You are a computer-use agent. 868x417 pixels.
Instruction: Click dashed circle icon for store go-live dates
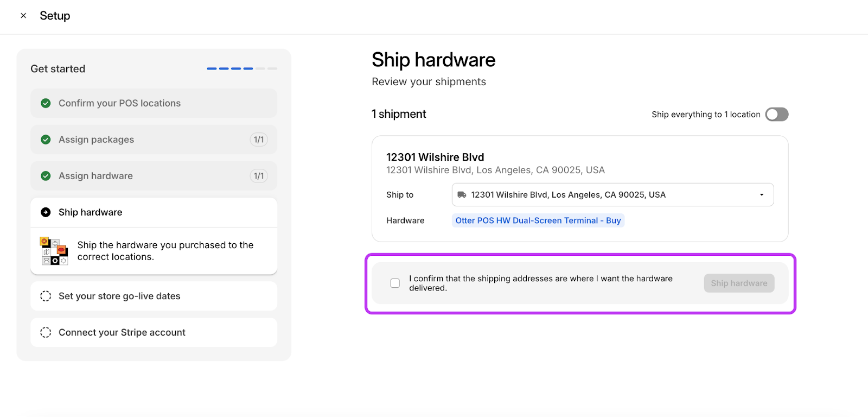46,296
